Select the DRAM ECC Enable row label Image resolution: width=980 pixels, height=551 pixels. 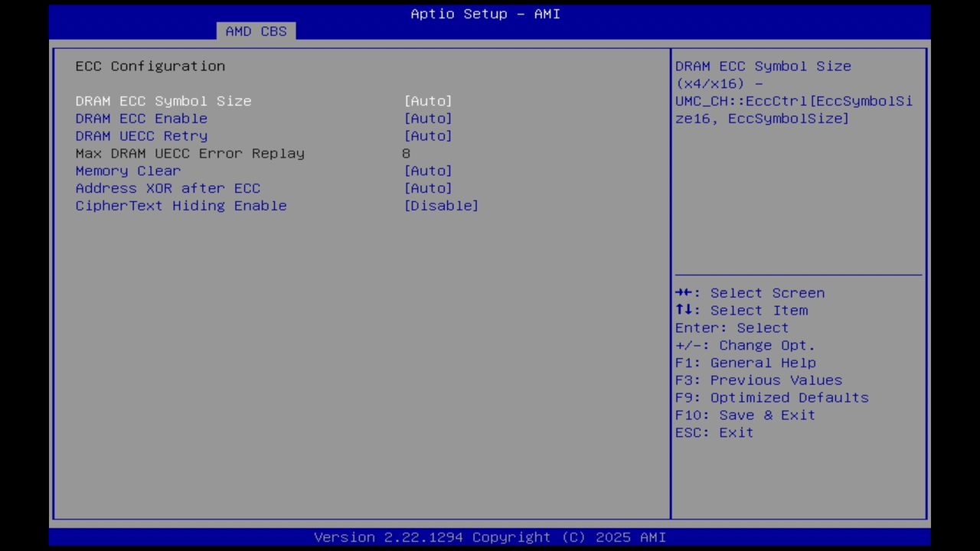click(141, 118)
